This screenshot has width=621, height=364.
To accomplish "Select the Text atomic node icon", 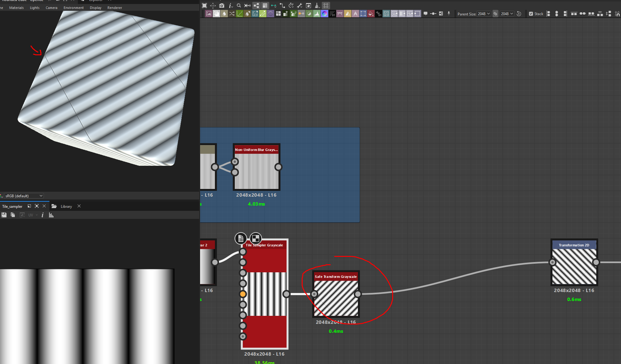I will pos(355,14).
